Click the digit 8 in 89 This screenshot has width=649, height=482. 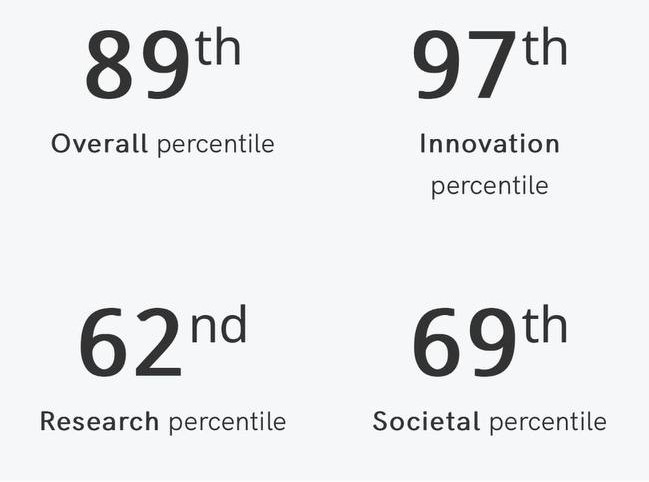(x=110, y=67)
